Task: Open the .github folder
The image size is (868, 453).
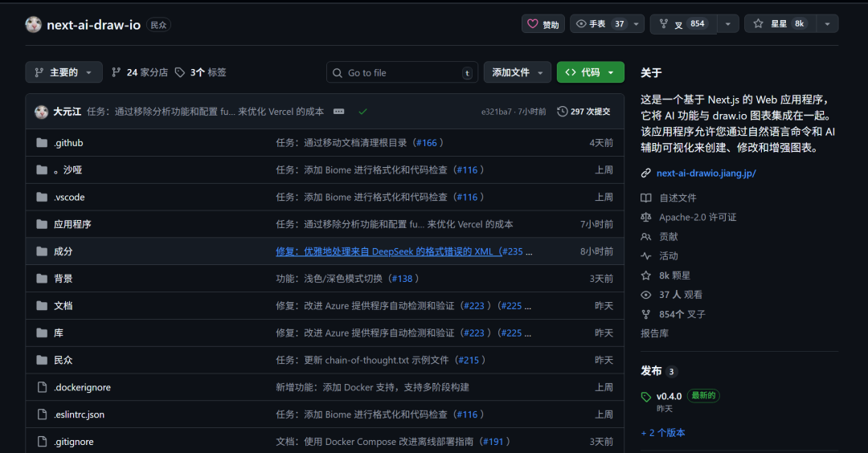Action: tap(68, 143)
